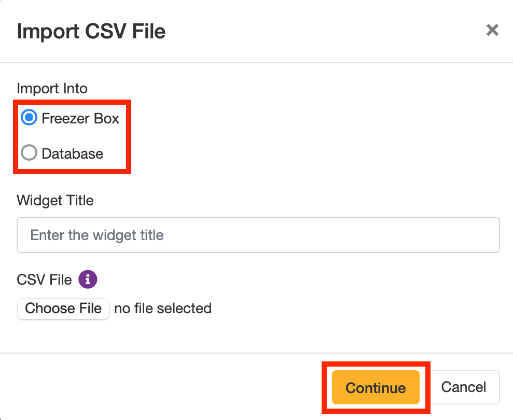Dismiss dialog using the X icon
Screen dimensions: 513x420
click(x=492, y=30)
